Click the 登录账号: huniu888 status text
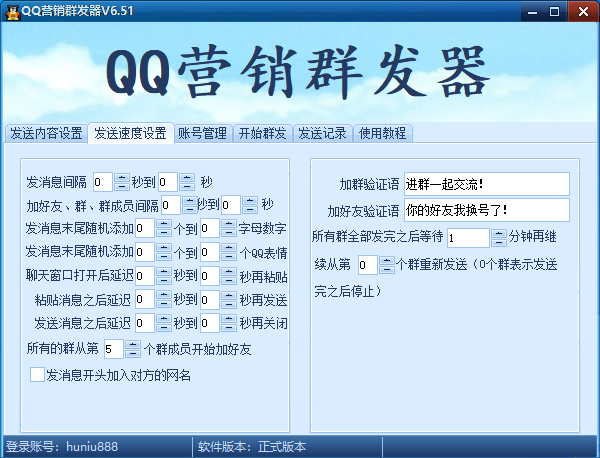 [62, 447]
